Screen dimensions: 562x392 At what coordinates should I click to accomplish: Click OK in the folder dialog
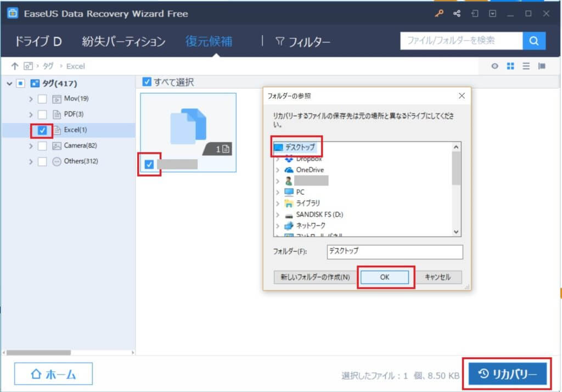pyautogui.click(x=385, y=277)
